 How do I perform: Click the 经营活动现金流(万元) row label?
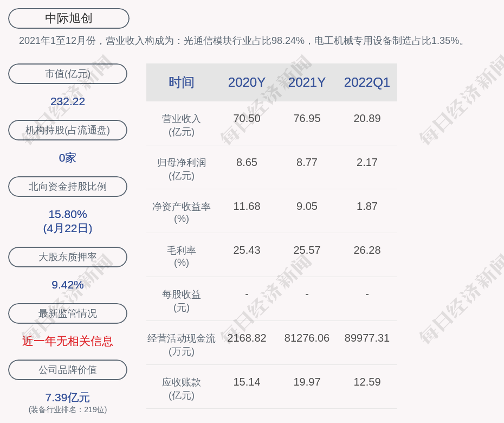[x=182, y=345]
